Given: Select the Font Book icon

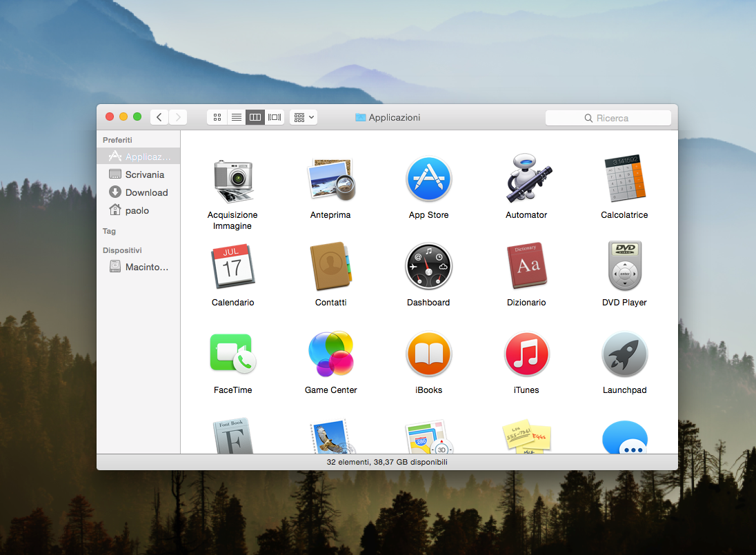Looking at the screenshot, I should (x=233, y=436).
